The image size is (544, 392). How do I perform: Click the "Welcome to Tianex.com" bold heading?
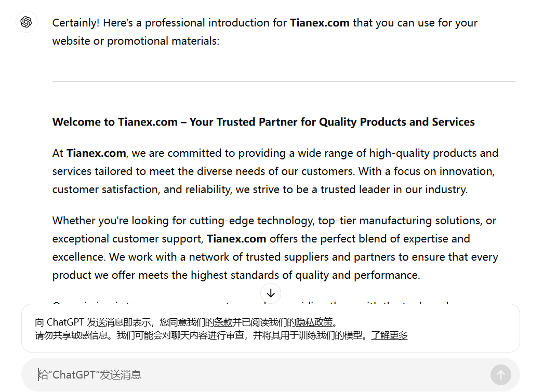[263, 122]
